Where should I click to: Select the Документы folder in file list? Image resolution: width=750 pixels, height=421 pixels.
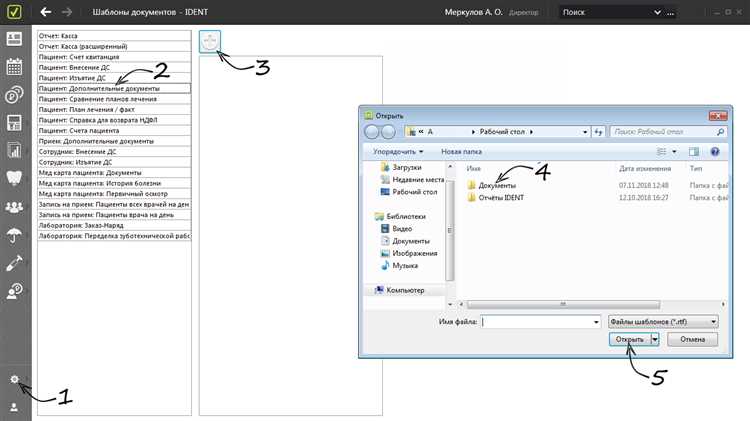(x=497, y=185)
